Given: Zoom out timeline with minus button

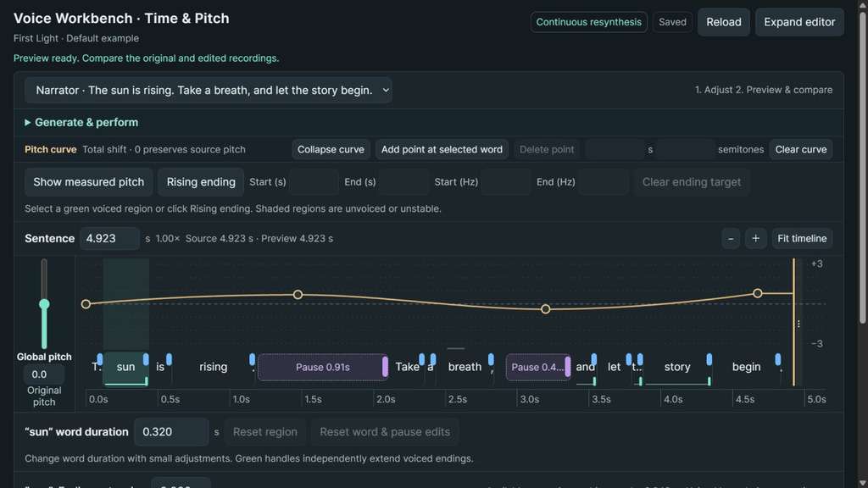Looking at the screenshot, I should 731,238.
